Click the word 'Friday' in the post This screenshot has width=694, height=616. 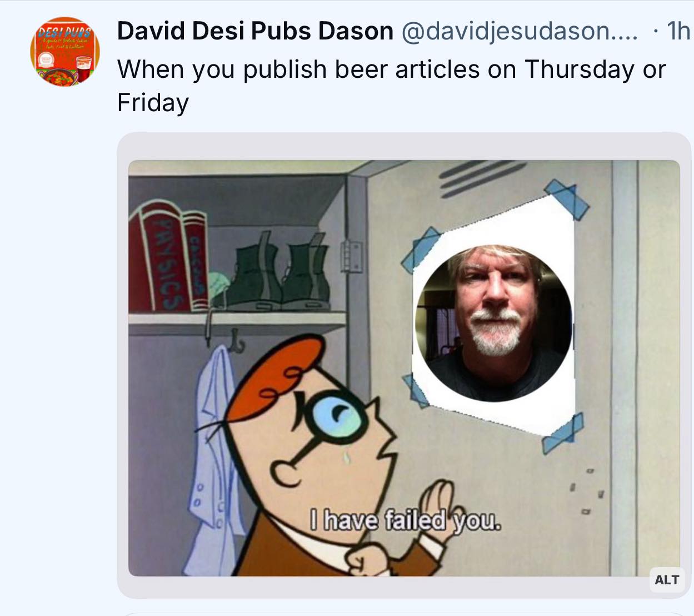point(153,103)
